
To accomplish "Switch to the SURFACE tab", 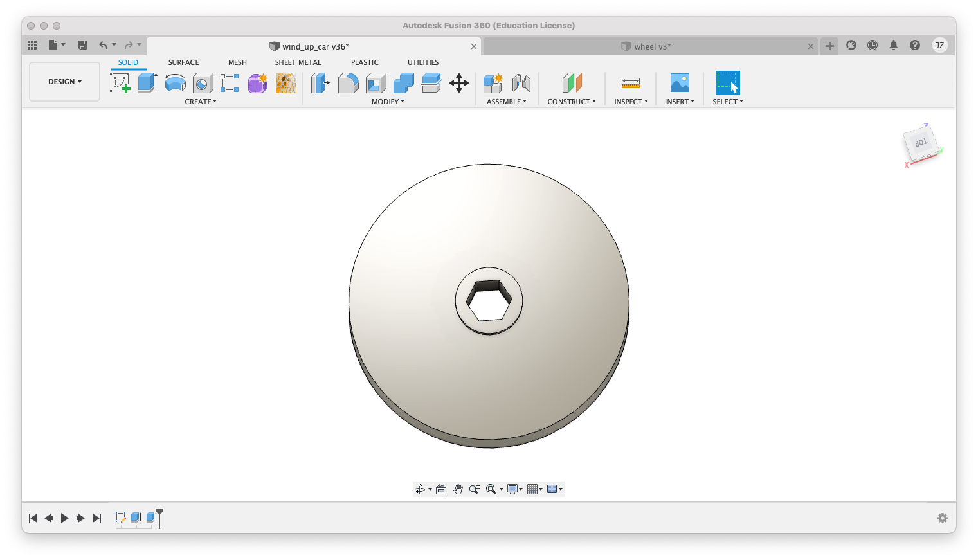I will pos(183,62).
